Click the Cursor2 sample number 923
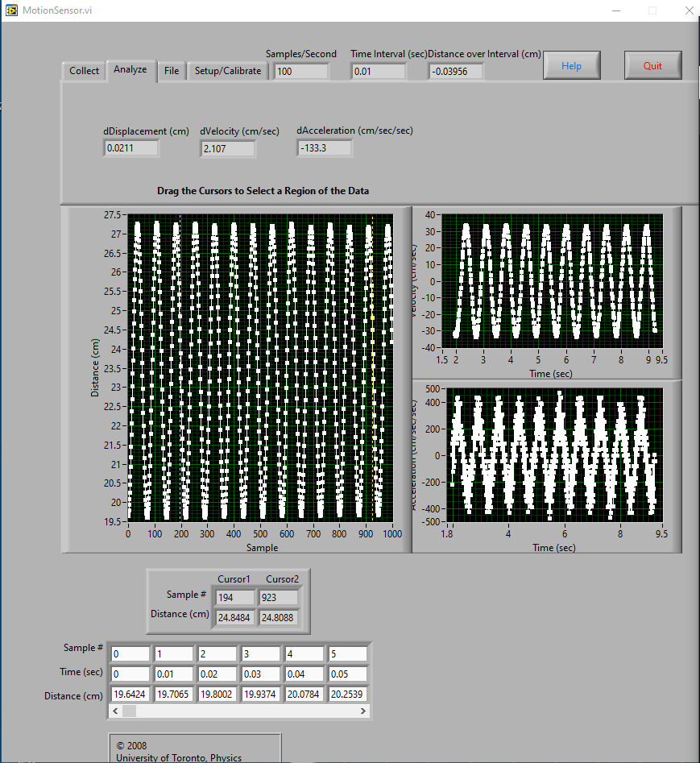 [x=279, y=598]
